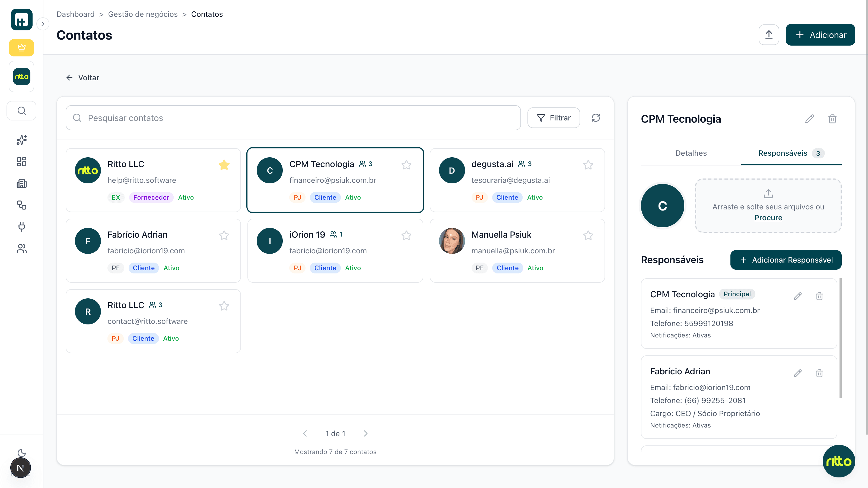Unfavorite Ritto LLC with the yellow star
The width and height of the screenshot is (868, 488).
pyautogui.click(x=224, y=165)
